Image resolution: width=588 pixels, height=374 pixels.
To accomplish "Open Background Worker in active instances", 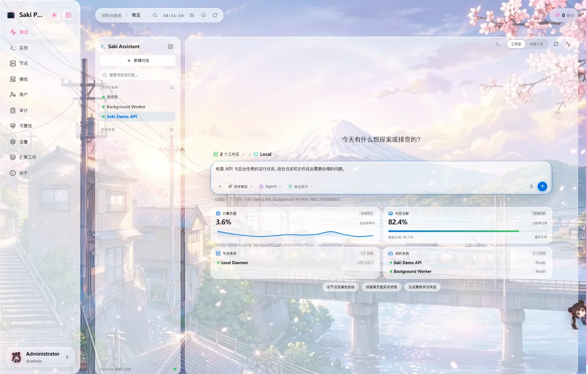I will point(467,272).
